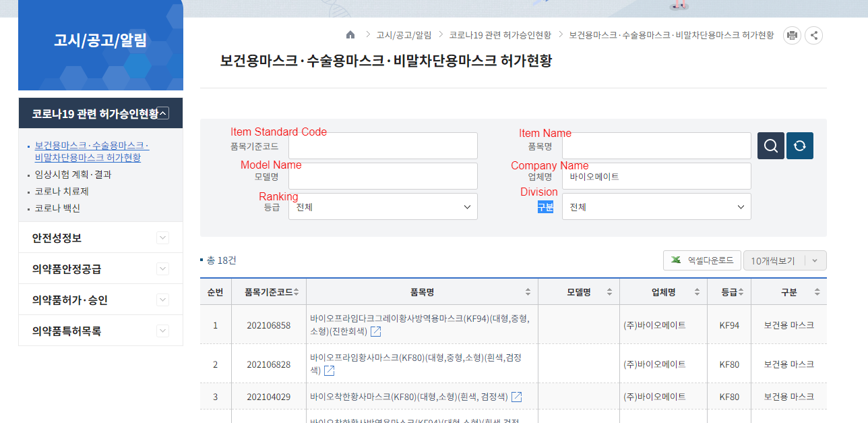Screen dimensions: 868x423
Task: Open item 바이오프라임다크그레이황사방역용마스크(KF94)
Action: [x=419, y=325]
